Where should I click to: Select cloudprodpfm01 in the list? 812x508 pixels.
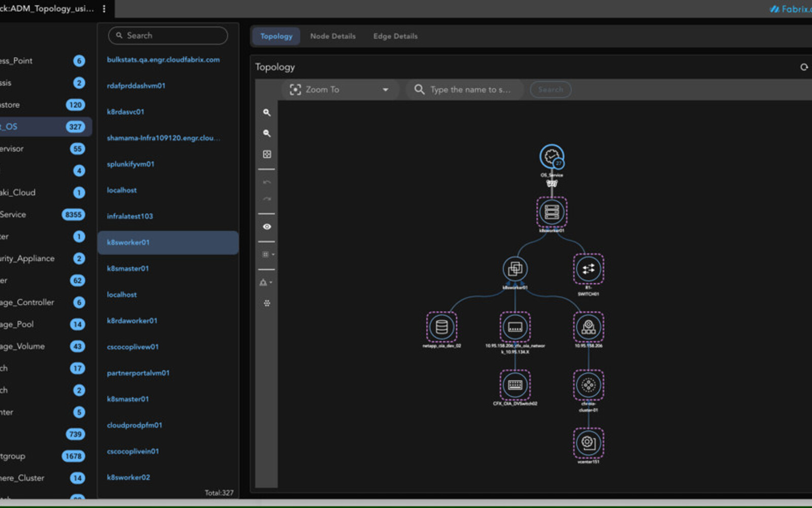[x=134, y=425]
